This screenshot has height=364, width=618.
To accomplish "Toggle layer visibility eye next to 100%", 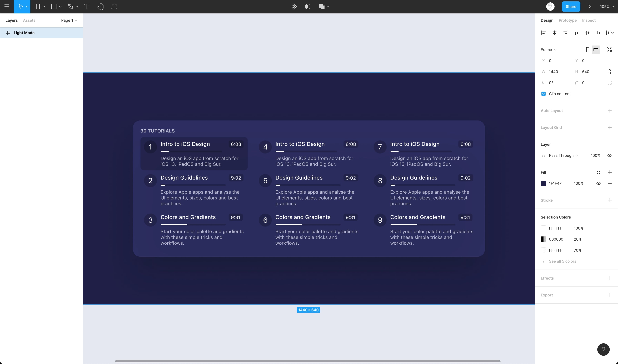I will coord(609,155).
